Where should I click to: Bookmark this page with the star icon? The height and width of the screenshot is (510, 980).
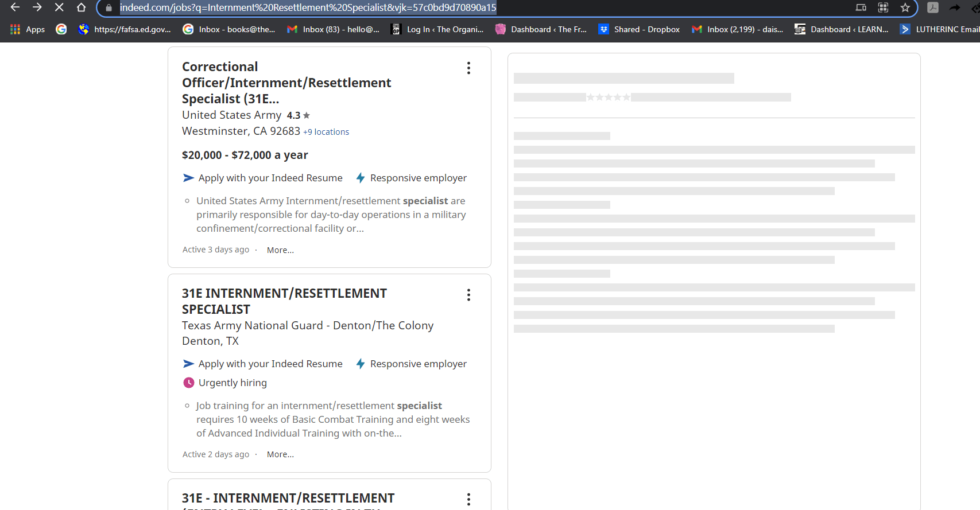(x=905, y=7)
